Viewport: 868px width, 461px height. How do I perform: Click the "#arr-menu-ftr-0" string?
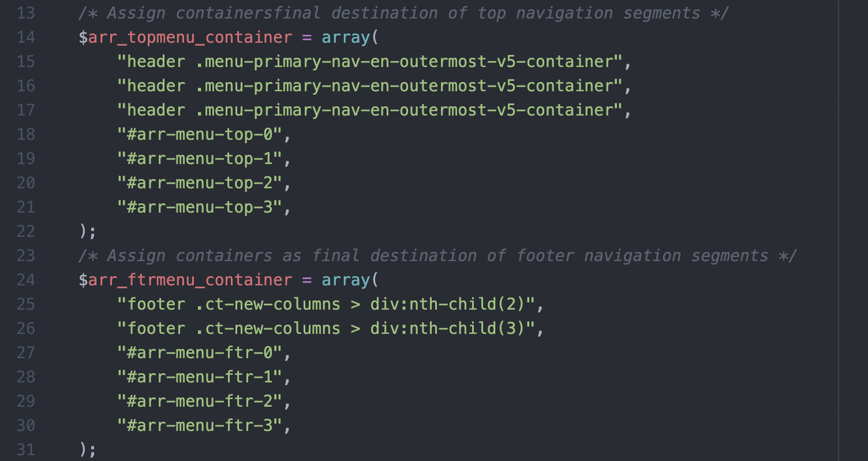[x=200, y=353]
